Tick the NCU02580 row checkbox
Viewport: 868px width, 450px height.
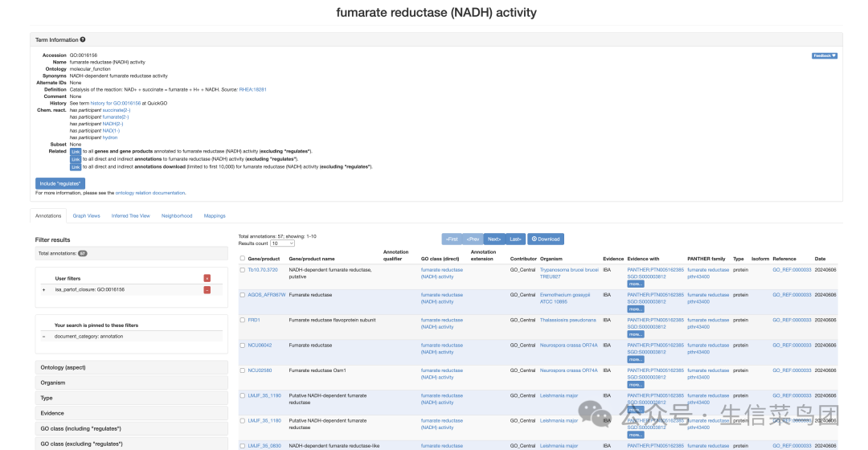(x=243, y=370)
